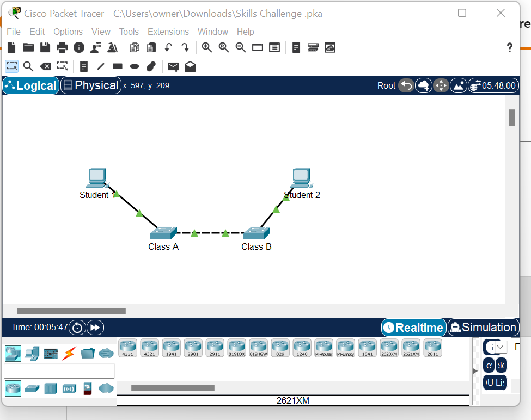531x420 pixels.
Task: Switch to Simulation mode
Action: pos(483,328)
